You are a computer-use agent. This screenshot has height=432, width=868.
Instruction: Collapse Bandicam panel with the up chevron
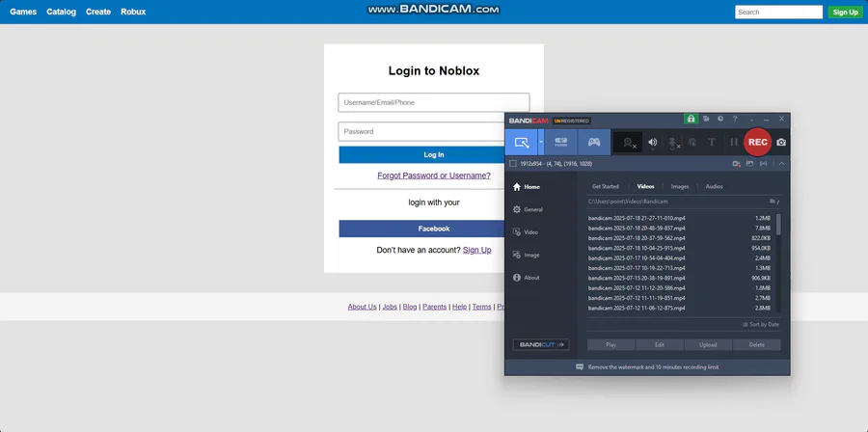[x=781, y=164]
